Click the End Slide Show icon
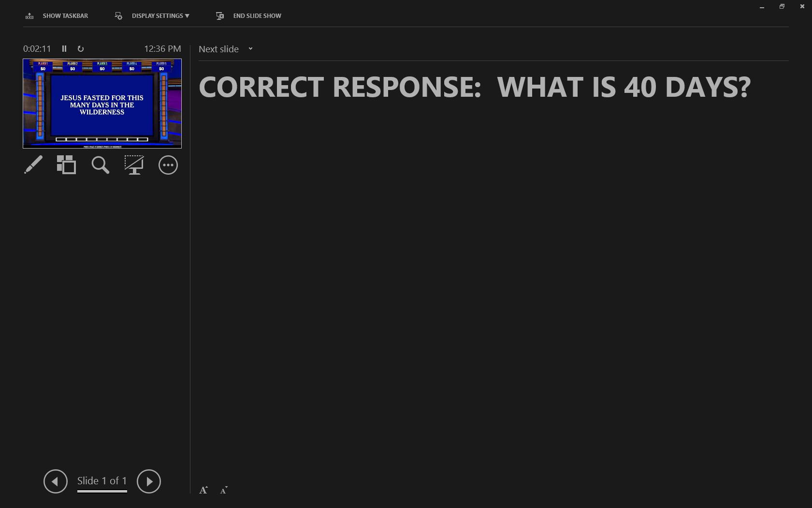812x508 pixels. pyautogui.click(x=220, y=16)
